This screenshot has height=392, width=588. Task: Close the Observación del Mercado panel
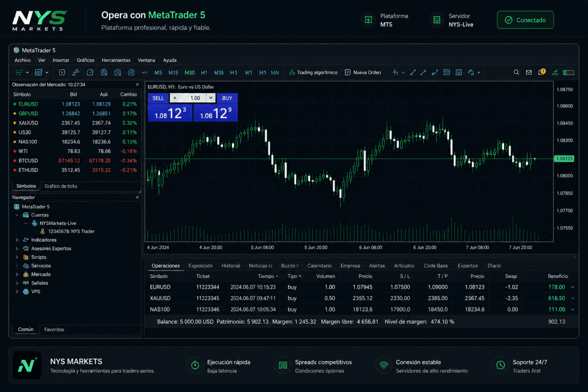coord(137,85)
